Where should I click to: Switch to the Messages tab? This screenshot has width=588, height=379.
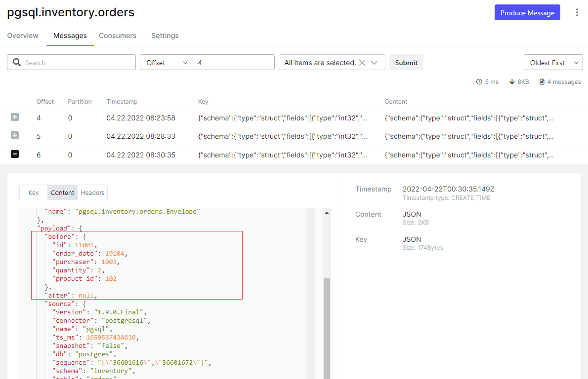click(70, 36)
